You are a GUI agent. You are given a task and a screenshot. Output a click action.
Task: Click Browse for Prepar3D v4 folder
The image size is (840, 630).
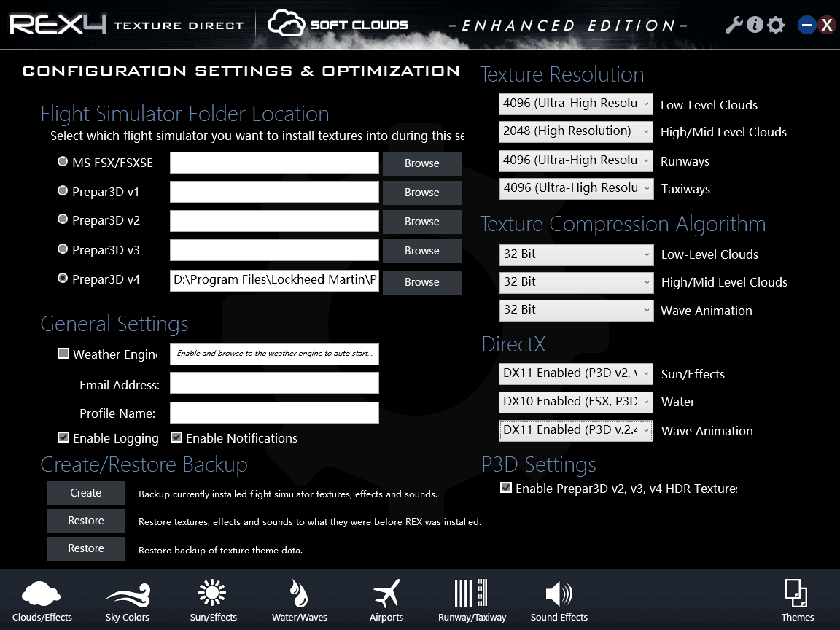click(421, 281)
